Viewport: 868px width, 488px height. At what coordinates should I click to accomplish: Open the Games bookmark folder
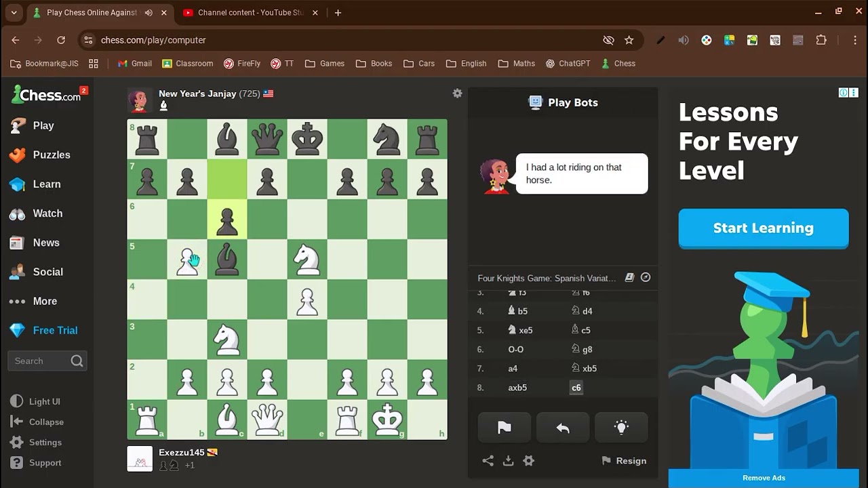325,64
